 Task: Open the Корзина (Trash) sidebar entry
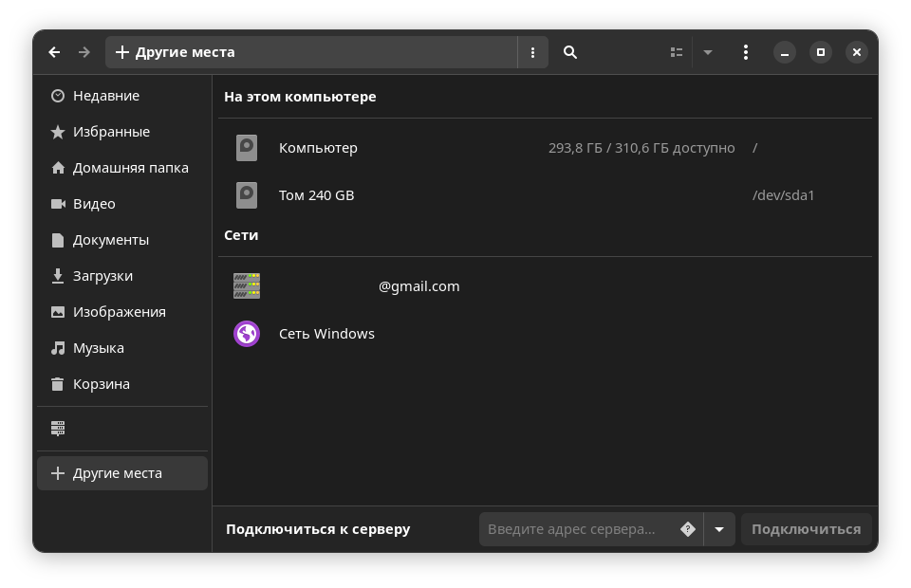point(103,383)
